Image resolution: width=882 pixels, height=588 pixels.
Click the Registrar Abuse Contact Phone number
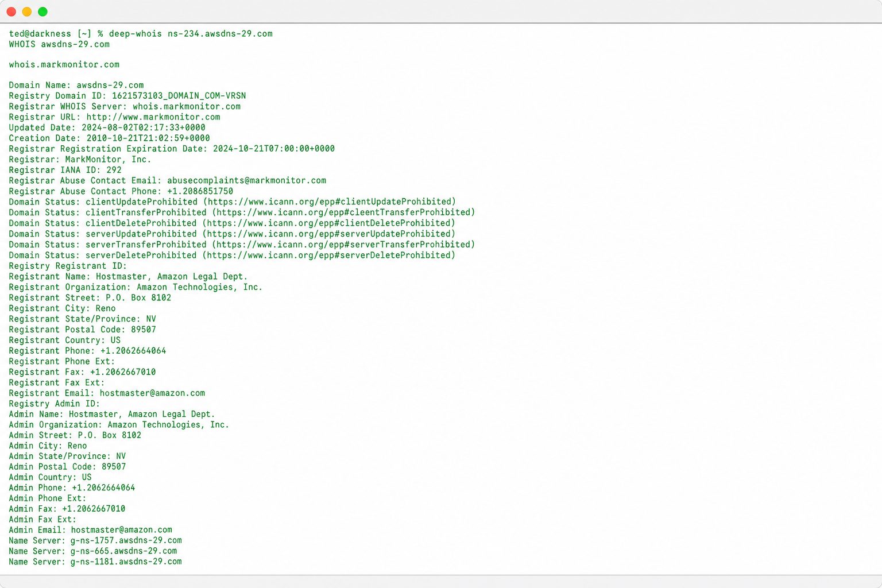point(200,191)
